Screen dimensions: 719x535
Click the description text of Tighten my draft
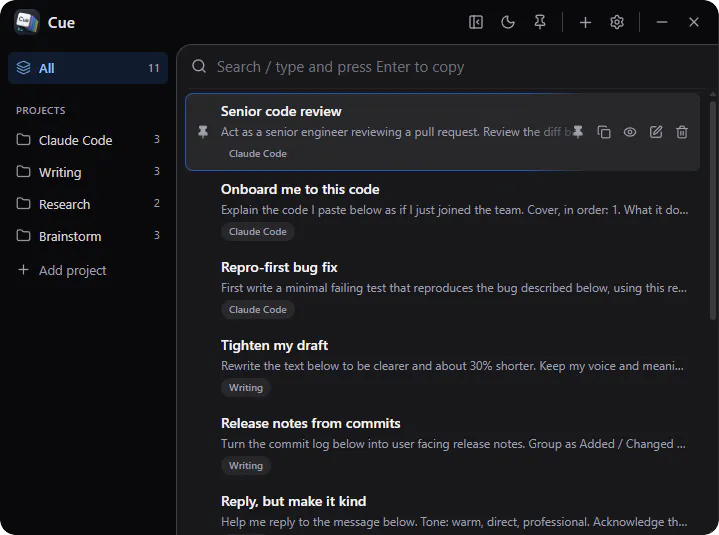point(452,366)
